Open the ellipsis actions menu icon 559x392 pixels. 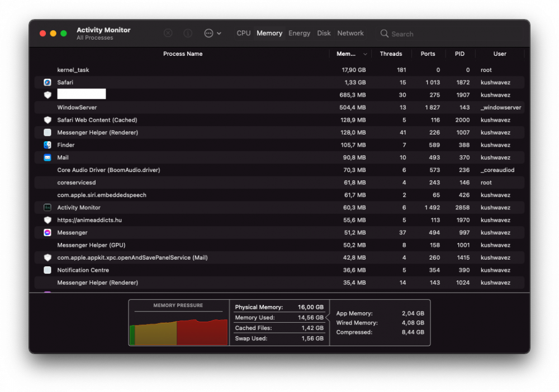coord(209,33)
